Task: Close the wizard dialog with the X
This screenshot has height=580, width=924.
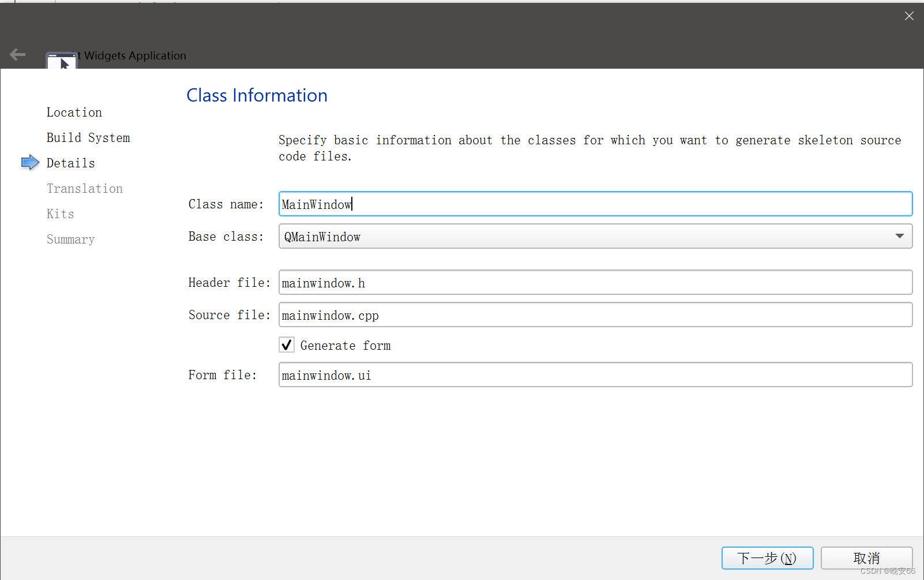Action: (909, 16)
